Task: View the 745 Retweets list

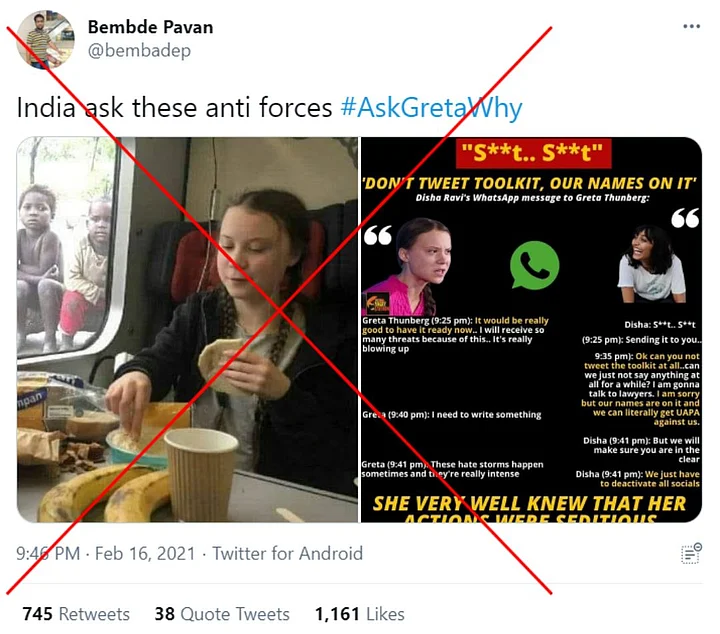Action: pyautogui.click(x=76, y=614)
